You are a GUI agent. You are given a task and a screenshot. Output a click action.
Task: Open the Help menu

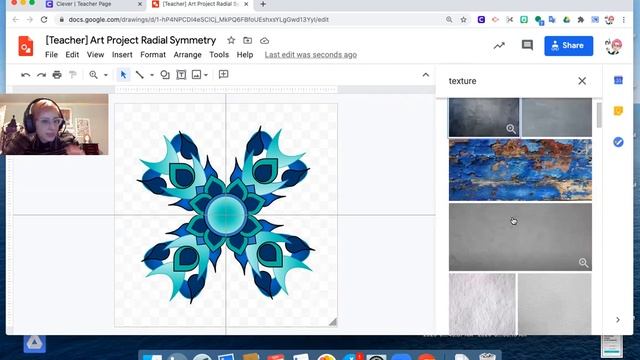[245, 55]
